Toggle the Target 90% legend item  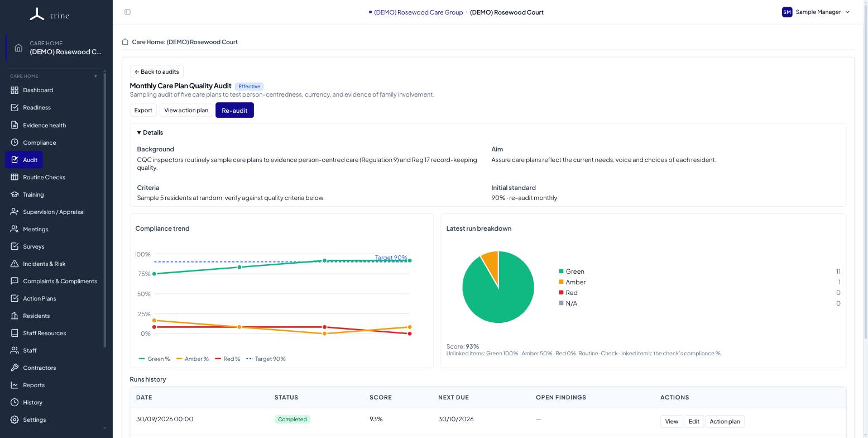point(266,359)
